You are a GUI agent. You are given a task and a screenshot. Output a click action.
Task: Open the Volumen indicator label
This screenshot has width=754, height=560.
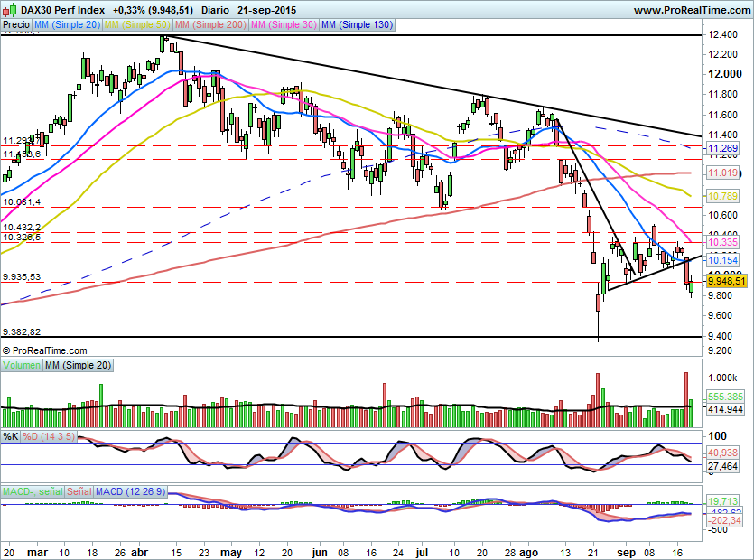22,365
